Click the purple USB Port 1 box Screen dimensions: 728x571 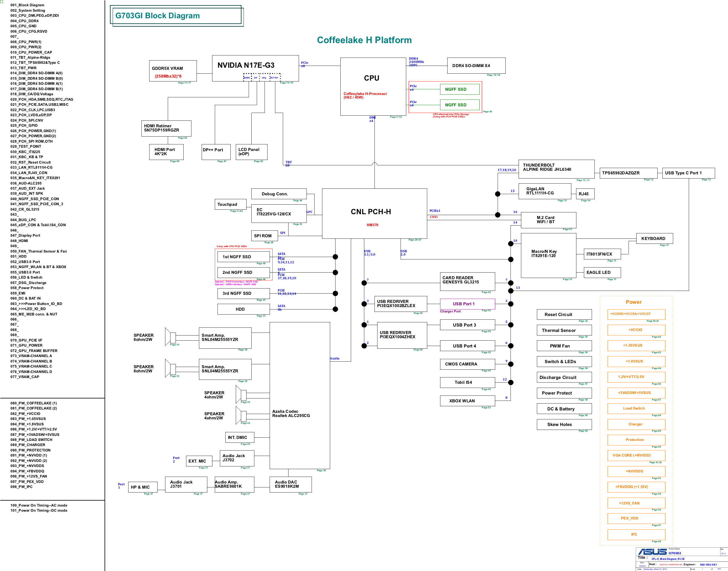click(467, 304)
